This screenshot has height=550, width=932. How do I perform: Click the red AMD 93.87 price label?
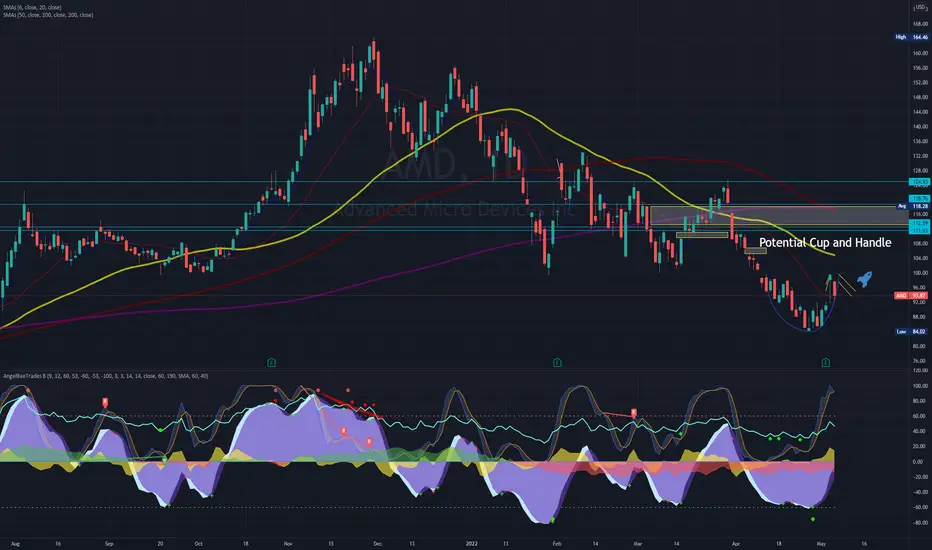tap(911, 296)
